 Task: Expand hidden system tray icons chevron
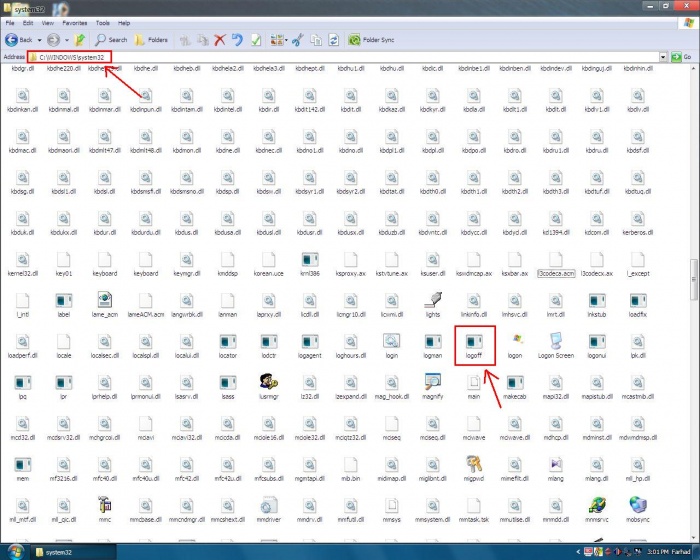tap(579, 552)
